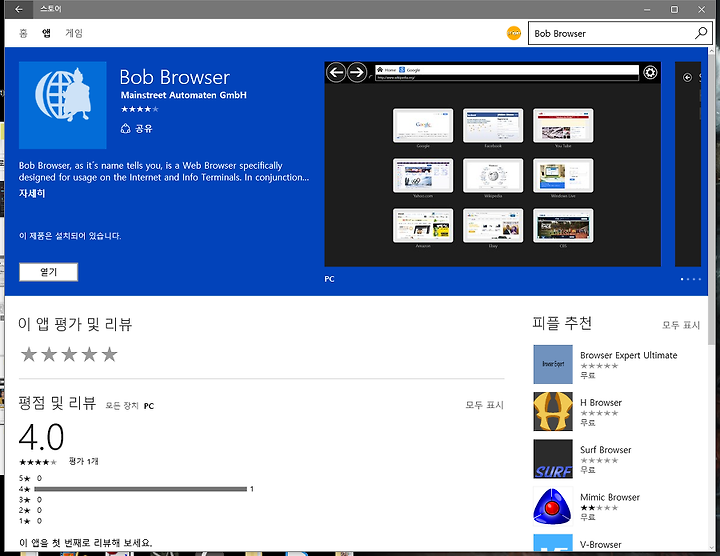Click the vertical scrollbar thumb
The width and height of the screenshot is (720, 556).
(x=712, y=199)
